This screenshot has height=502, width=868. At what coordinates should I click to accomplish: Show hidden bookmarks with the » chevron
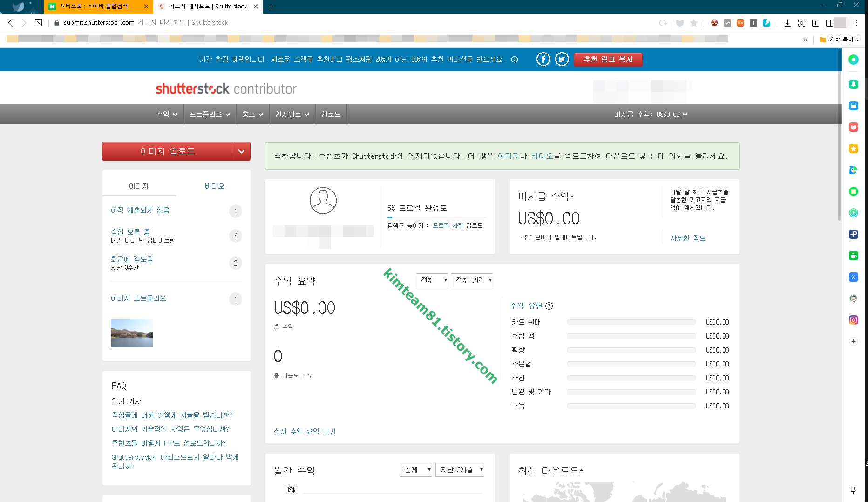[x=805, y=39]
